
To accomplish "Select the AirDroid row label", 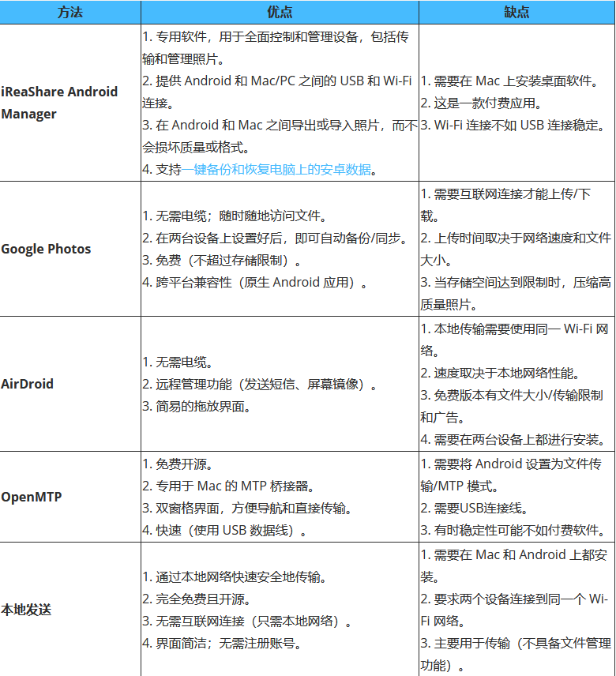I will pyautogui.click(x=27, y=384).
